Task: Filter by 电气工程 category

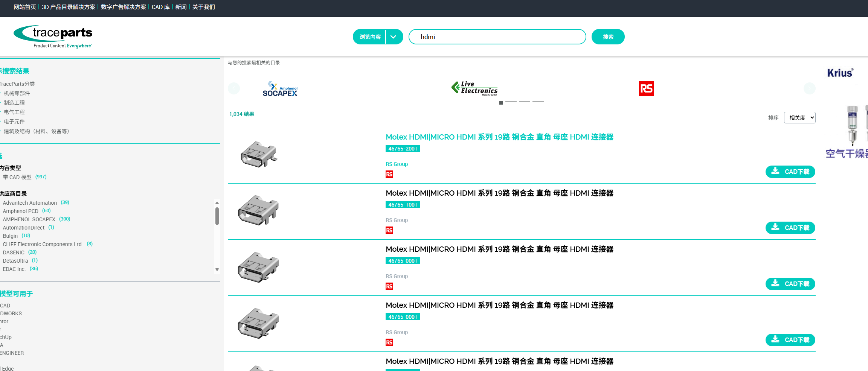Action: pyautogui.click(x=14, y=112)
